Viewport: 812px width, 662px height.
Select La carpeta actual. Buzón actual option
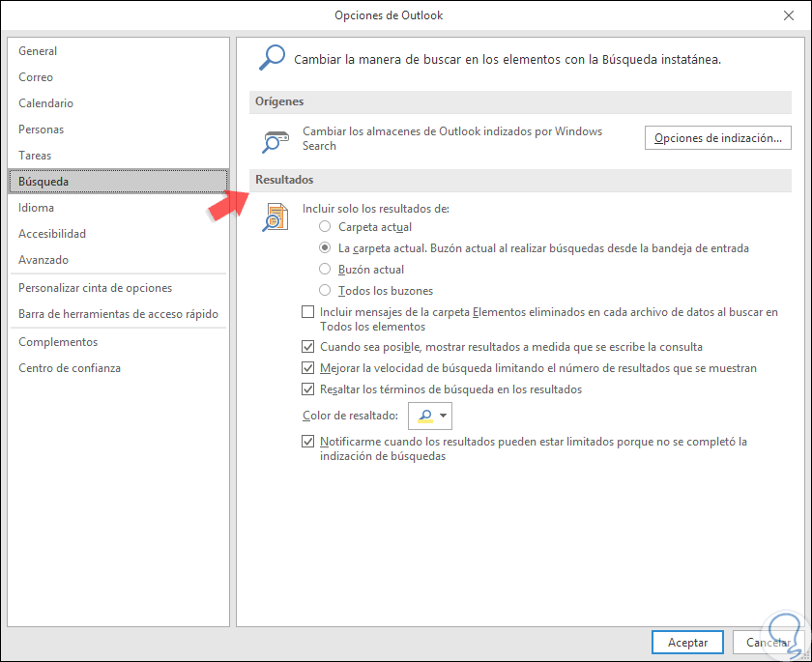(325, 248)
